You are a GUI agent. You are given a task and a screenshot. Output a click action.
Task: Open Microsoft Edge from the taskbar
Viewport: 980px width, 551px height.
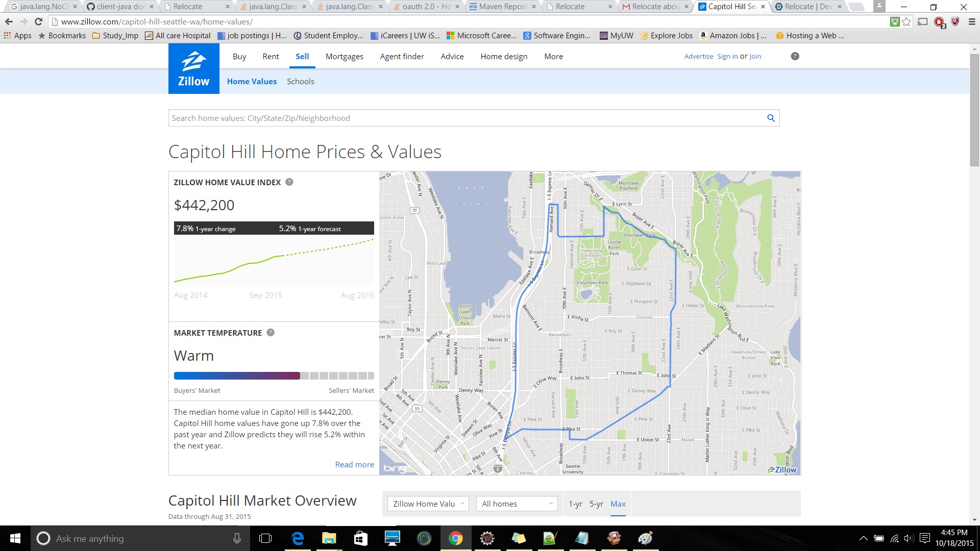(298, 538)
